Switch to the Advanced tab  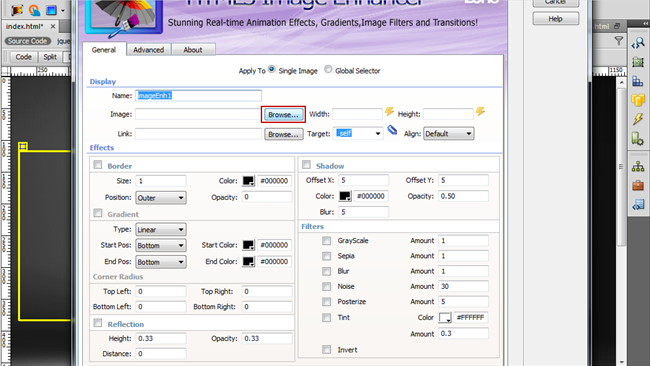coord(148,50)
